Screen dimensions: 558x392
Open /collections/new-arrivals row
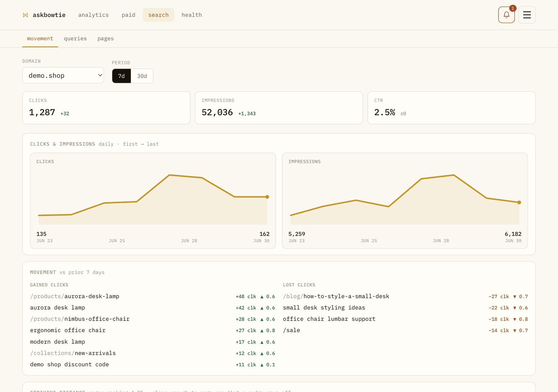click(x=153, y=353)
